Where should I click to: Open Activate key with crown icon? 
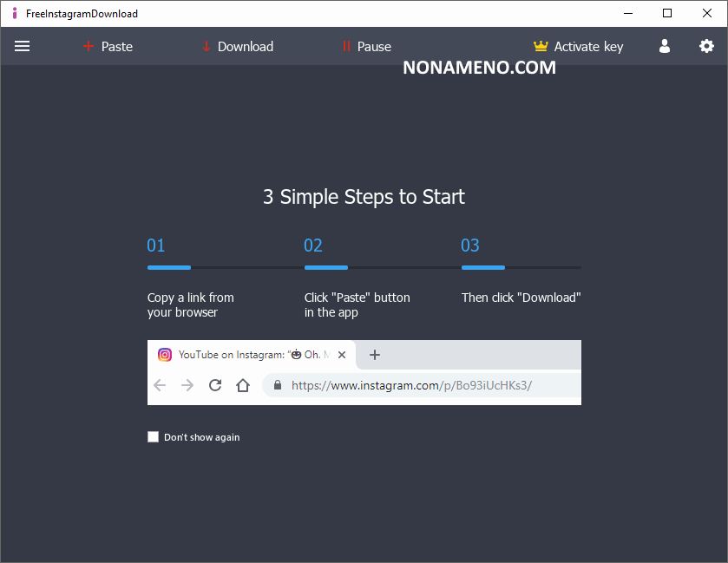(x=578, y=47)
